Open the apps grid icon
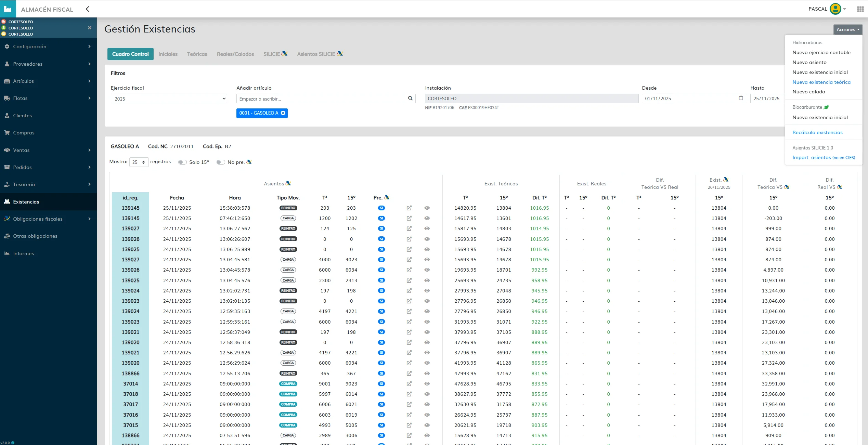This screenshot has width=868, height=445. (860, 9)
